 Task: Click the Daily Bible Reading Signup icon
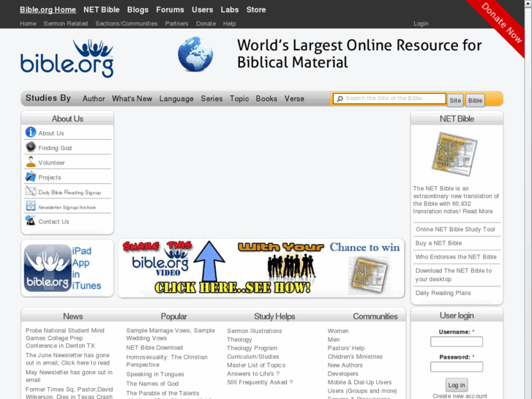[31, 191]
